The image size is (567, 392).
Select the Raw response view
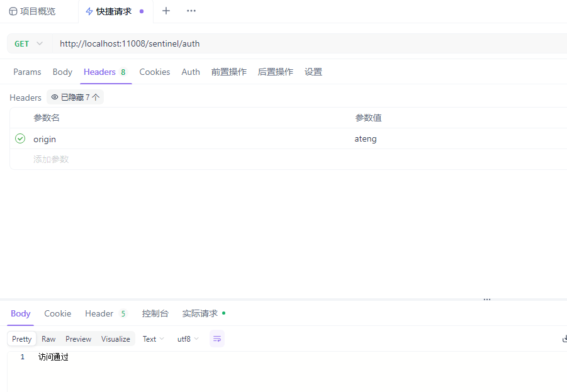click(x=48, y=339)
